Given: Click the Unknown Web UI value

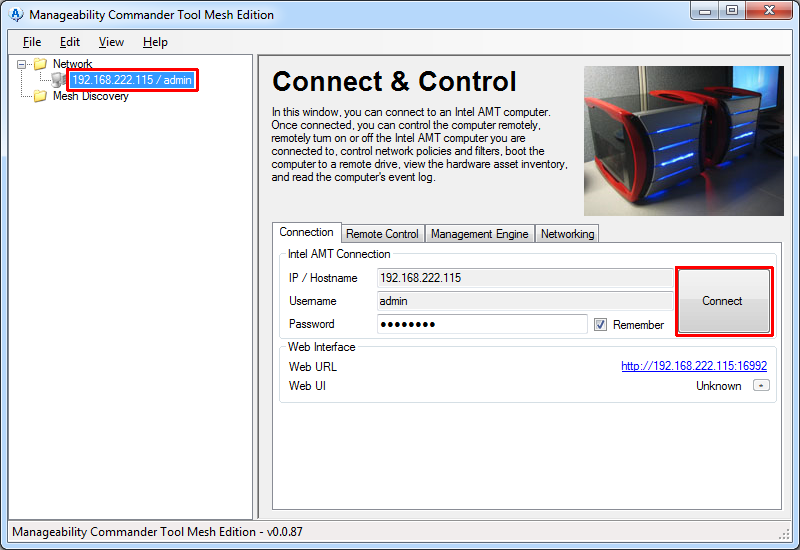Looking at the screenshot, I should coord(718,386).
